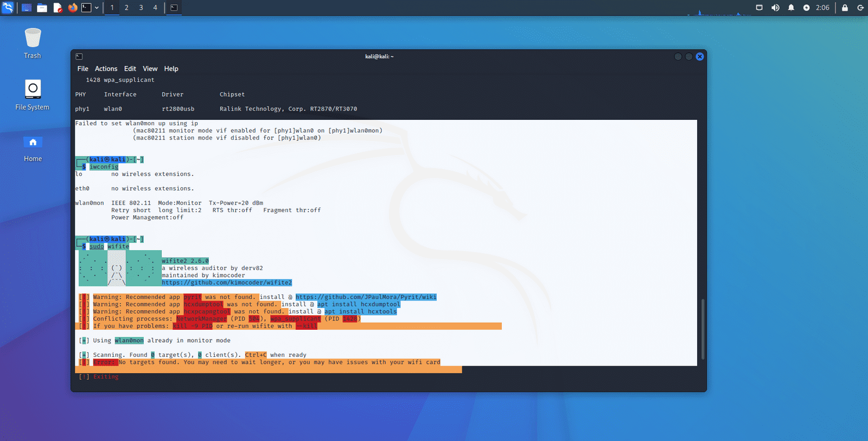The image size is (868, 441).
Task: Open the terminal emulator panel launcher
Action: click(x=86, y=8)
